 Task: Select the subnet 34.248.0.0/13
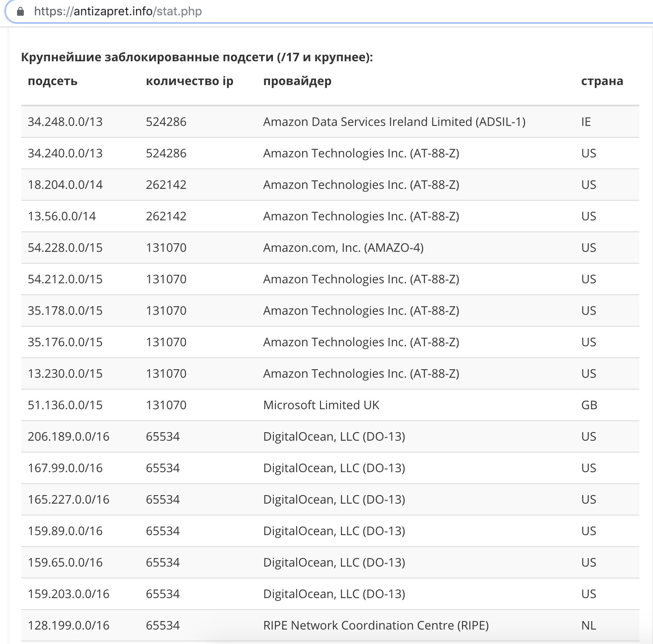click(65, 122)
